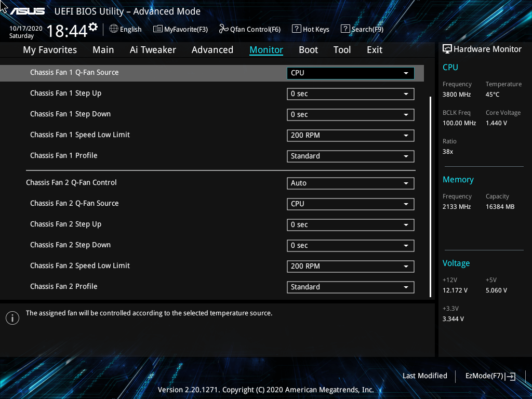The image size is (532, 399).
Task: Click Core Voltage value 1.440 V
Action: point(496,123)
